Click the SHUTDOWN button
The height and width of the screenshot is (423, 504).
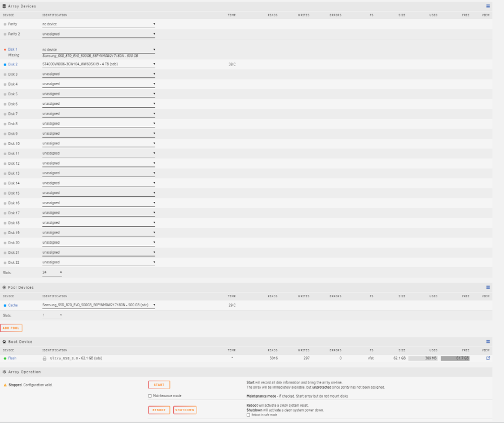pos(185,410)
